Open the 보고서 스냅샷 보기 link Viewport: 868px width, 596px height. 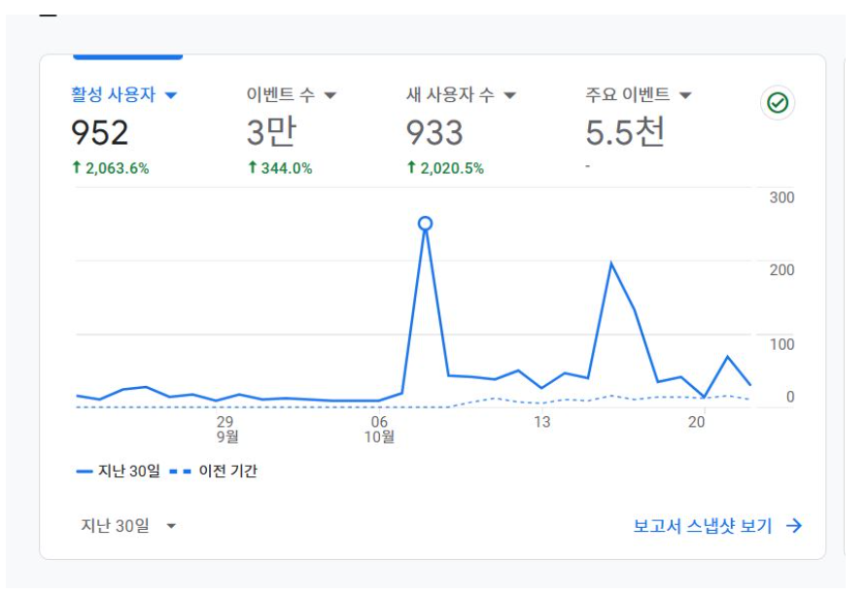[x=702, y=526]
